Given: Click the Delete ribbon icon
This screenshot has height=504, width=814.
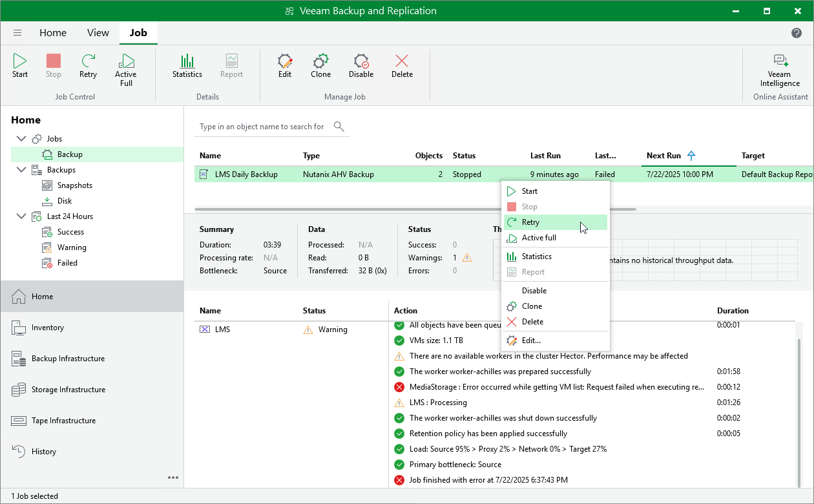Looking at the screenshot, I should [402, 67].
